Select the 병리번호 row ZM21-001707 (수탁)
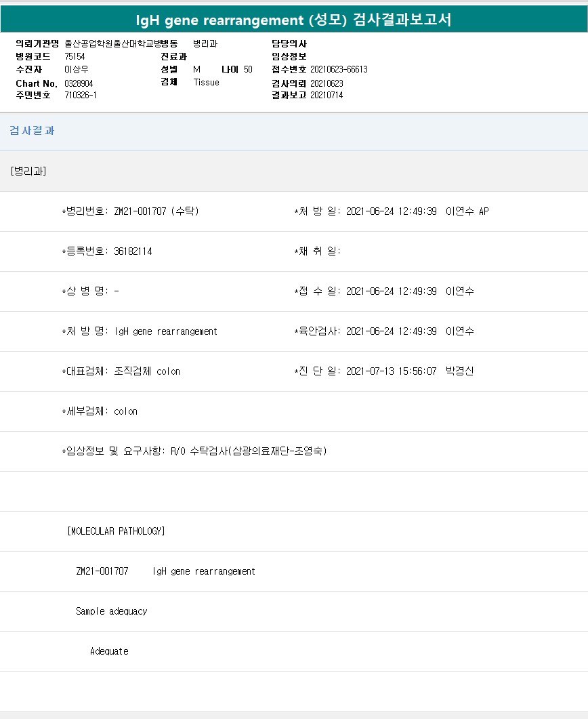The height and width of the screenshot is (719, 588). (x=130, y=211)
